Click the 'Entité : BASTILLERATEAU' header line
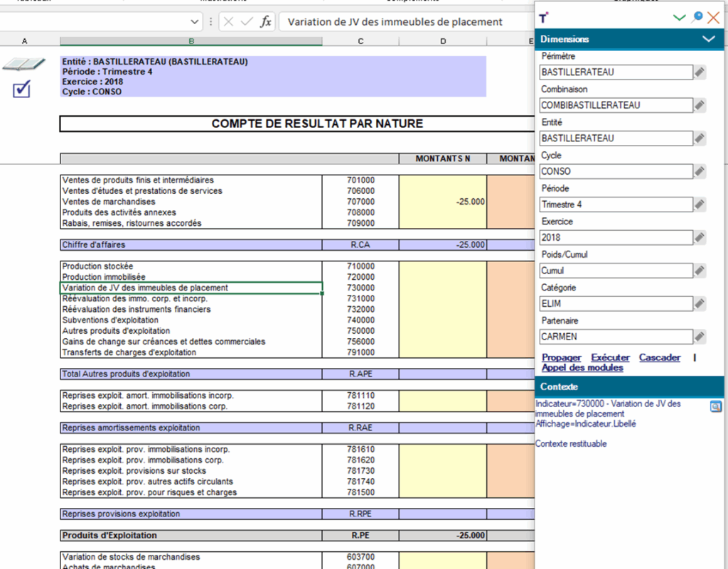The image size is (728, 569). pos(154,62)
